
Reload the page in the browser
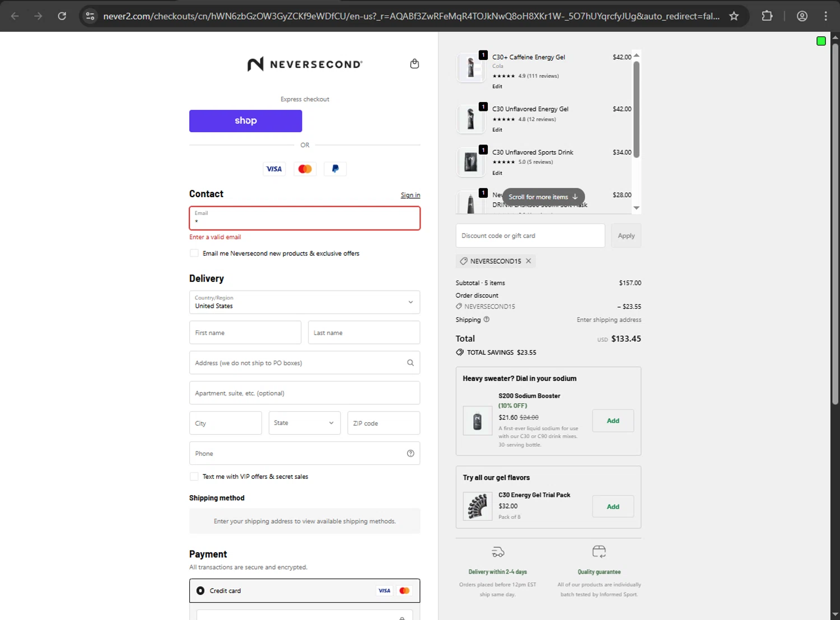pos(62,16)
